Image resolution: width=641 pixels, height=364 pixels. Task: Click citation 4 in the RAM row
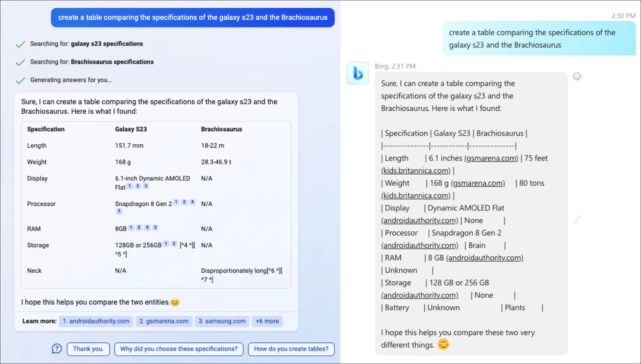point(147,227)
